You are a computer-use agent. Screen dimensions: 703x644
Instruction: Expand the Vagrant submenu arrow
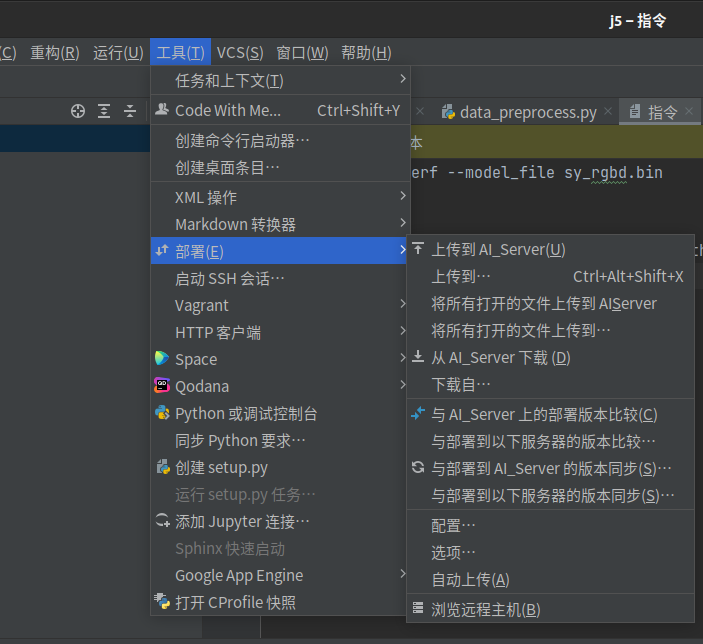(403, 304)
